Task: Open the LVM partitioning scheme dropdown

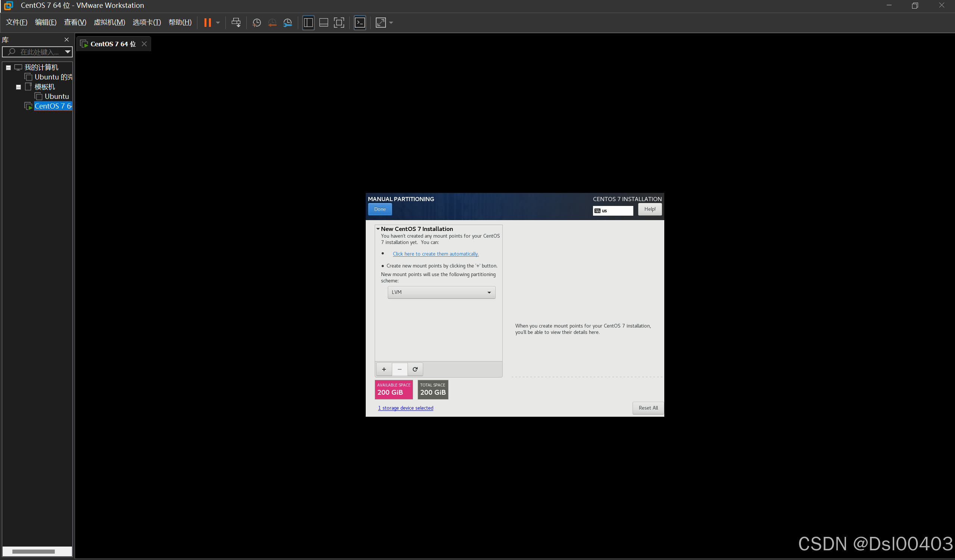Action: point(441,292)
